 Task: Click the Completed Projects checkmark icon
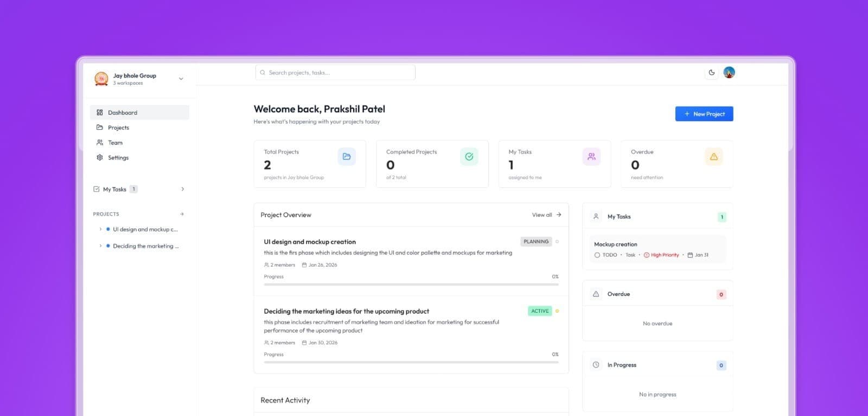click(x=469, y=156)
